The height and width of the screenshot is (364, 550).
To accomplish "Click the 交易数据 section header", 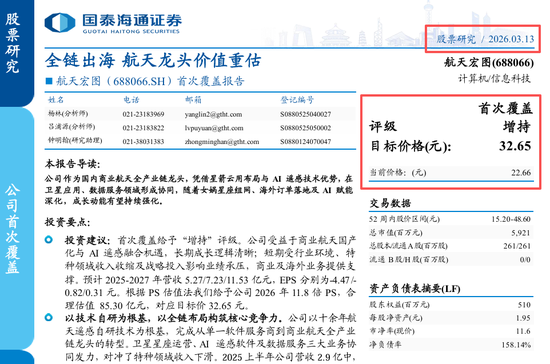I will [x=390, y=203].
